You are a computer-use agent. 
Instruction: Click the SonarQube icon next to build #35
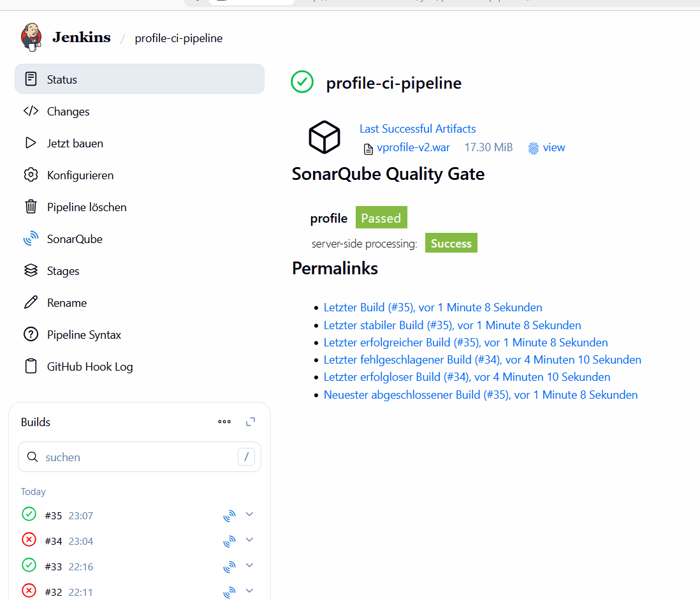229,515
